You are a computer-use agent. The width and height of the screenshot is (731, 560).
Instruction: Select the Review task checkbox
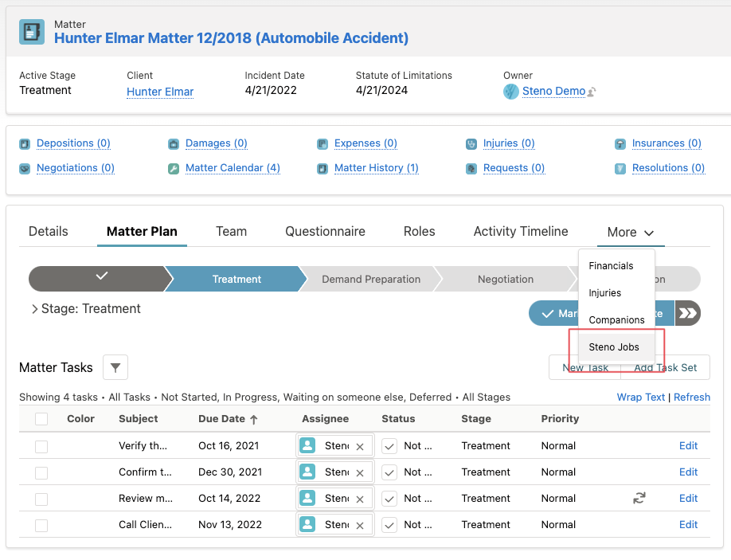[41, 499]
